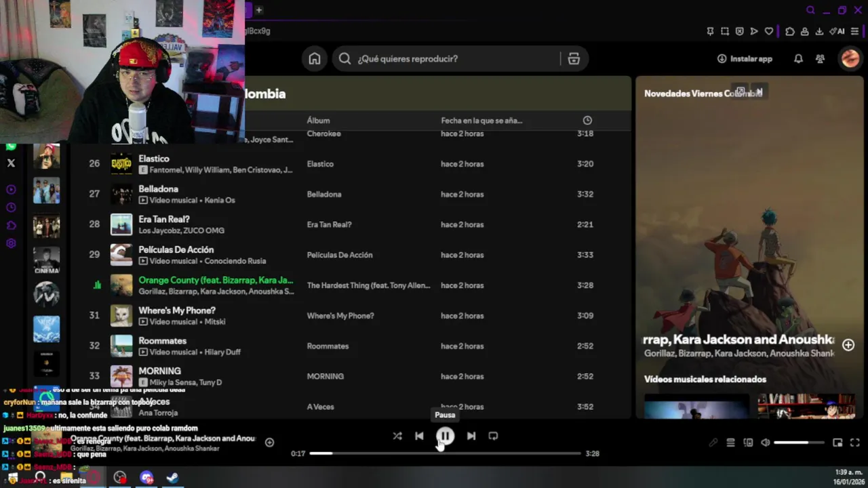Add now playing song to library in right panel

848,345
